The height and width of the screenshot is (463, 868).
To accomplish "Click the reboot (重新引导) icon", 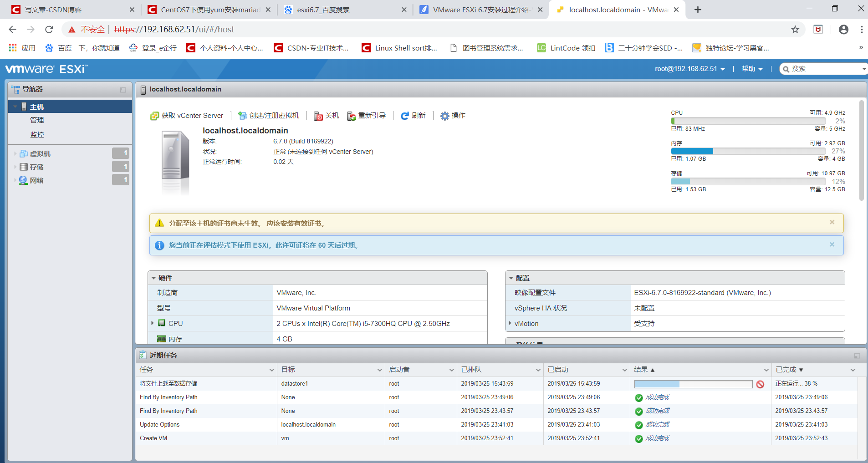I will pyautogui.click(x=352, y=116).
